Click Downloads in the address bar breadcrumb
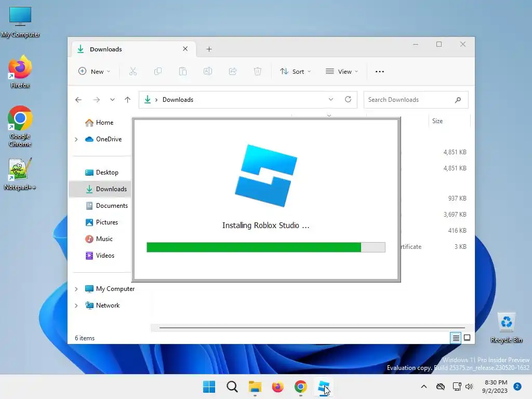 click(x=178, y=100)
